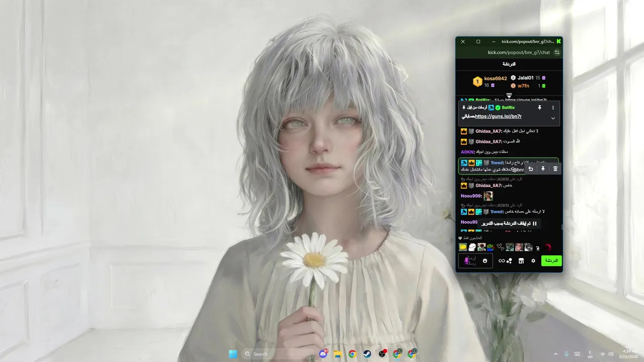Open File Explorer from the taskbar
The width and height of the screenshot is (644, 362).
pos(338,354)
